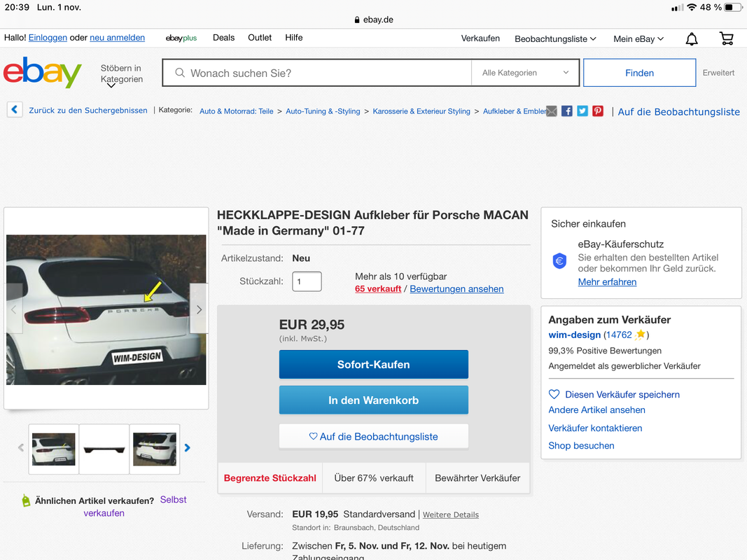Select the third car rear thumbnail
Screen dimensions: 747x560
point(154,449)
